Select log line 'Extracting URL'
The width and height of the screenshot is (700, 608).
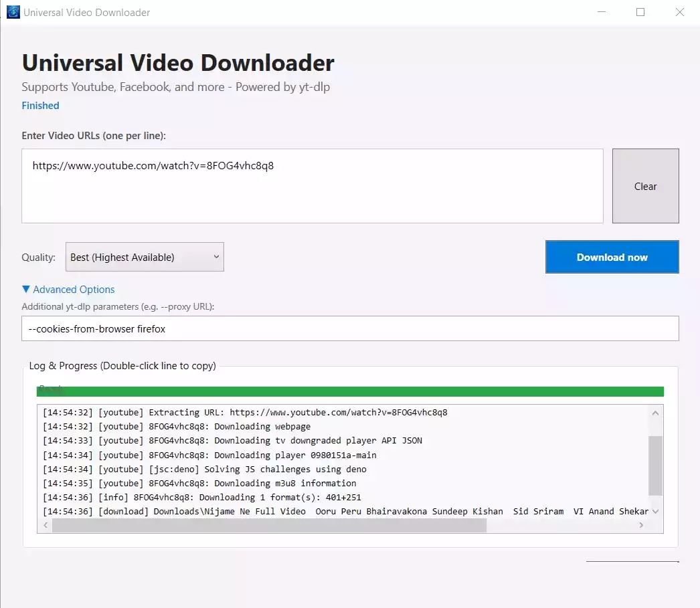pyautogui.click(x=246, y=413)
